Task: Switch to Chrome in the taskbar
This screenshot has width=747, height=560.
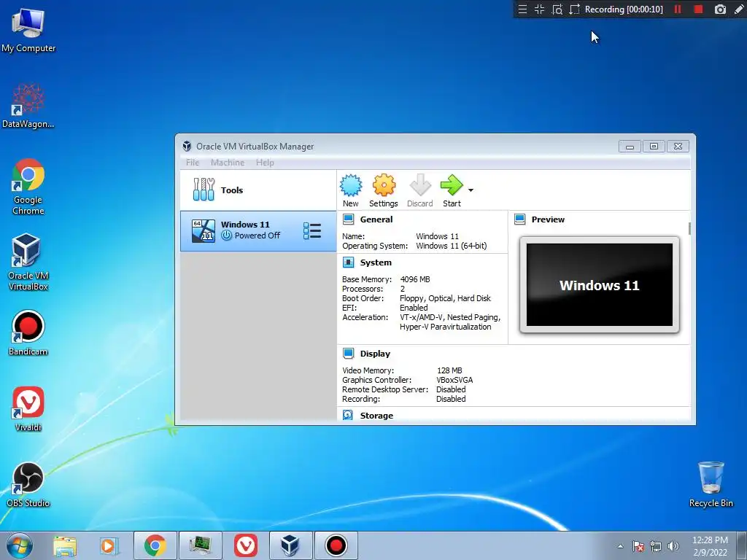Action: pyautogui.click(x=155, y=545)
